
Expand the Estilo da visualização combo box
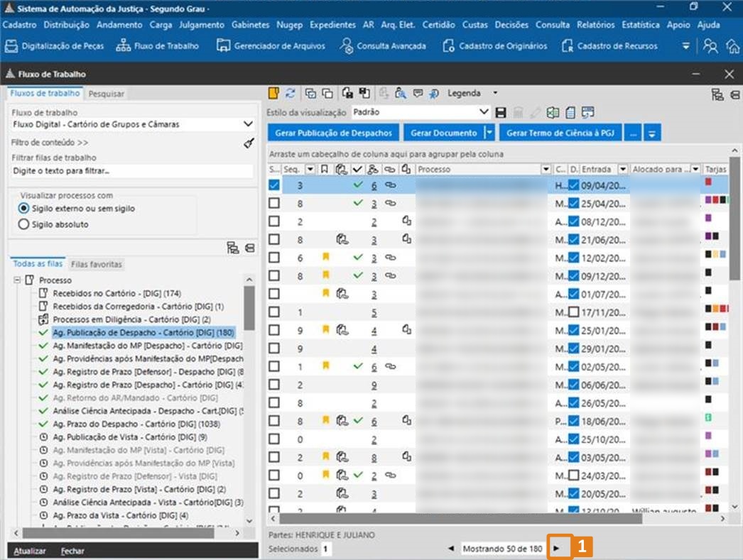pyautogui.click(x=484, y=112)
